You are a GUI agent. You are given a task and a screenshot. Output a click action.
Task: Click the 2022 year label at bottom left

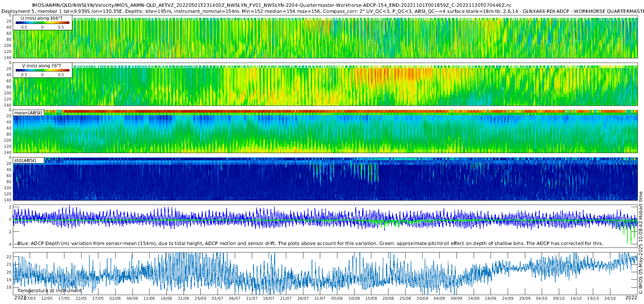click(x=20, y=298)
